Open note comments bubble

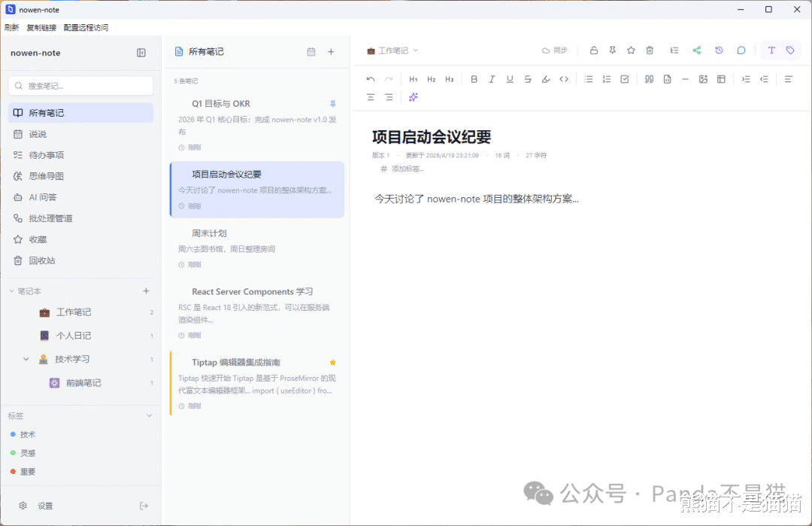coord(741,50)
